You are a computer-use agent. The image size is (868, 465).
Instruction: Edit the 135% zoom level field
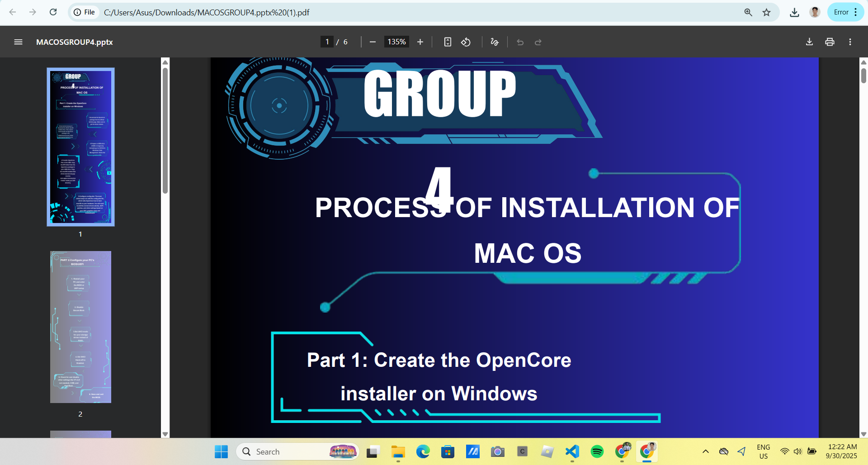396,42
